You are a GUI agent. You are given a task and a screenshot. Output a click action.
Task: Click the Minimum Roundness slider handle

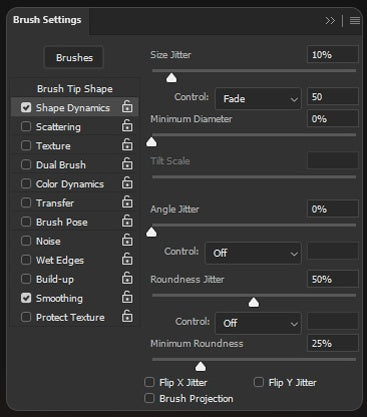[200, 366]
